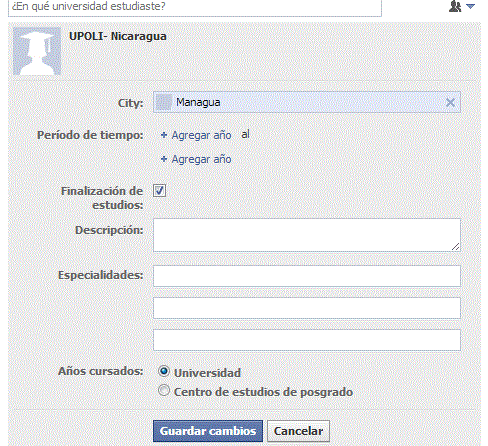This screenshot has width=488, height=446.
Task: Click the first Especialidades field
Action: pos(307,276)
